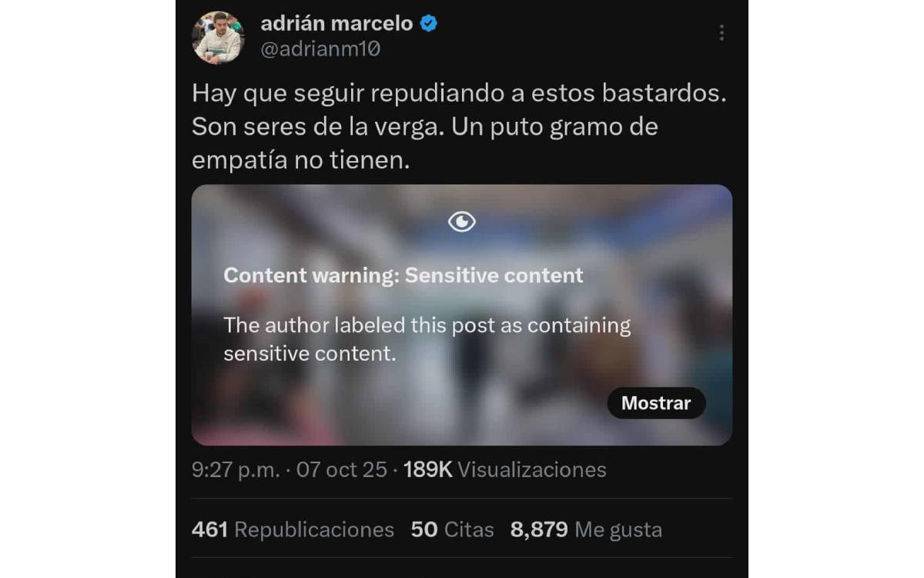View the 8,879 Me gusta list
This screenshot has width=924, height=578.
point(586,530)
